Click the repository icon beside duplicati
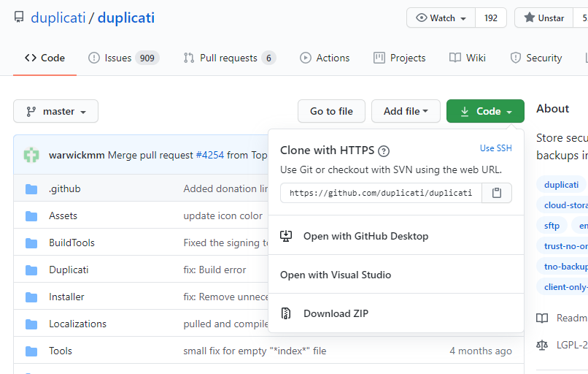The width and height of the screenshot is (588, 374). (19, 18)
